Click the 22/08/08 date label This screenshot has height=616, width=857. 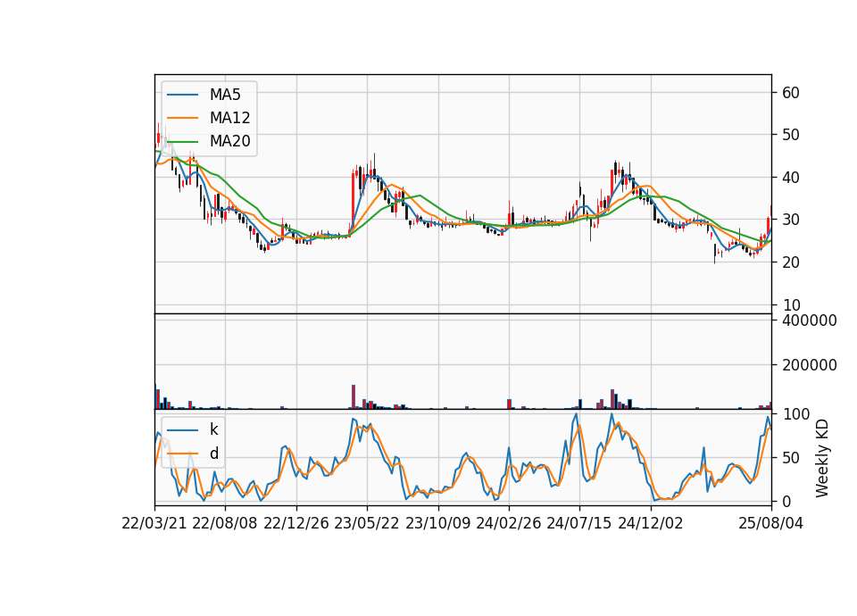225,523
